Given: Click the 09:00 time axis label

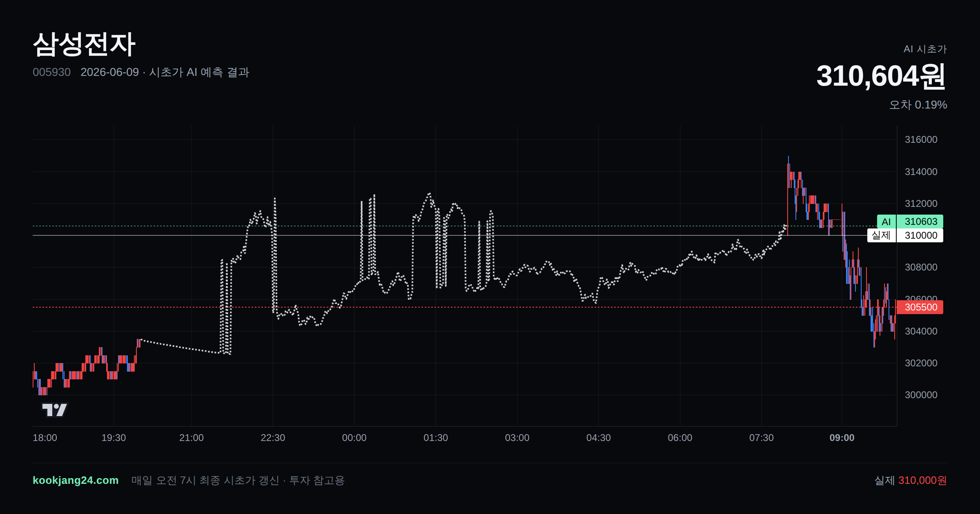Looking at the screenshot, I should pyautogui.click(x=842, y=438).
